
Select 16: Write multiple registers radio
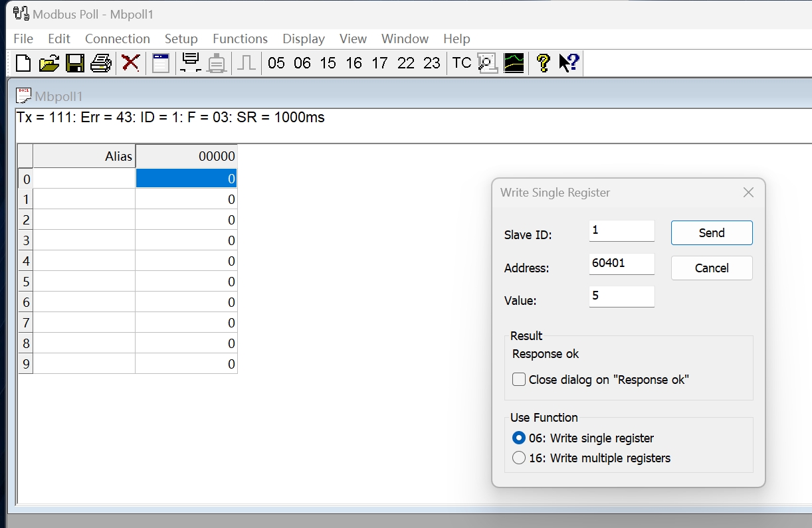[519, 458]
